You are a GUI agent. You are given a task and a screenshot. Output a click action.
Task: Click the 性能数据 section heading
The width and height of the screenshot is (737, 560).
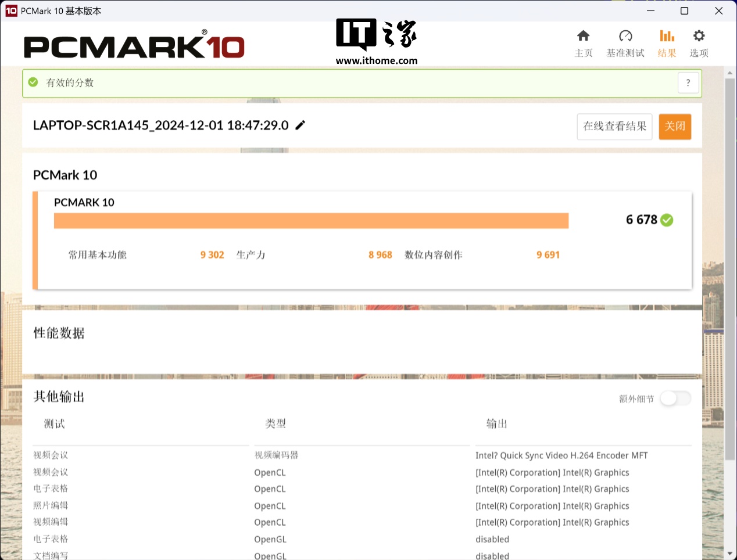coord(59,333)
